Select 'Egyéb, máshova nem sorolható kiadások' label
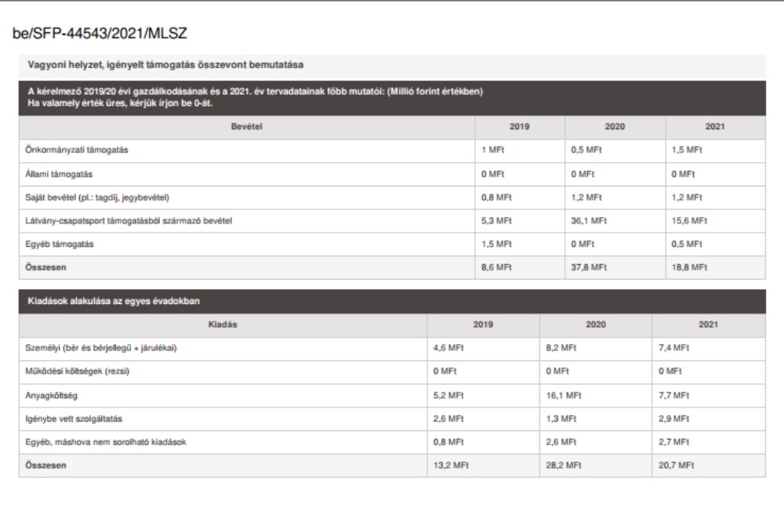This screenshot has width=784, height=532. pyautogui.click(x=106, y=442)
